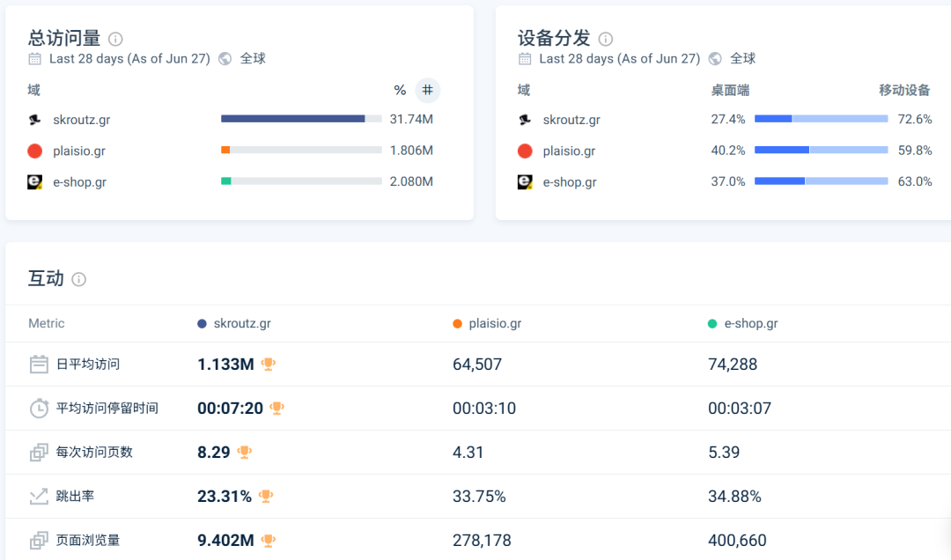This screenshot has width=951, height=560.
Task: Click skroutz.gr favicon in 设备分发 list
Action: [525, 120]
